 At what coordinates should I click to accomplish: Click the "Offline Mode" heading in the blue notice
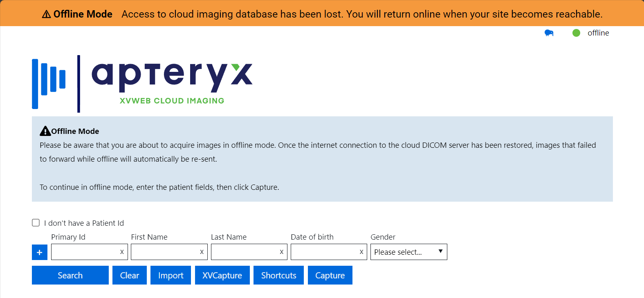pyautogui.click(x=75, y=131)
